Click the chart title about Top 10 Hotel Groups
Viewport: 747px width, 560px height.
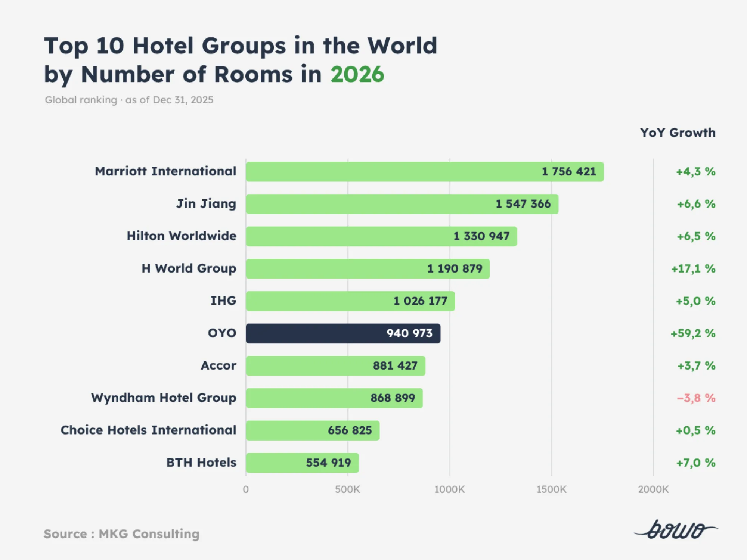tap(241, 60)
